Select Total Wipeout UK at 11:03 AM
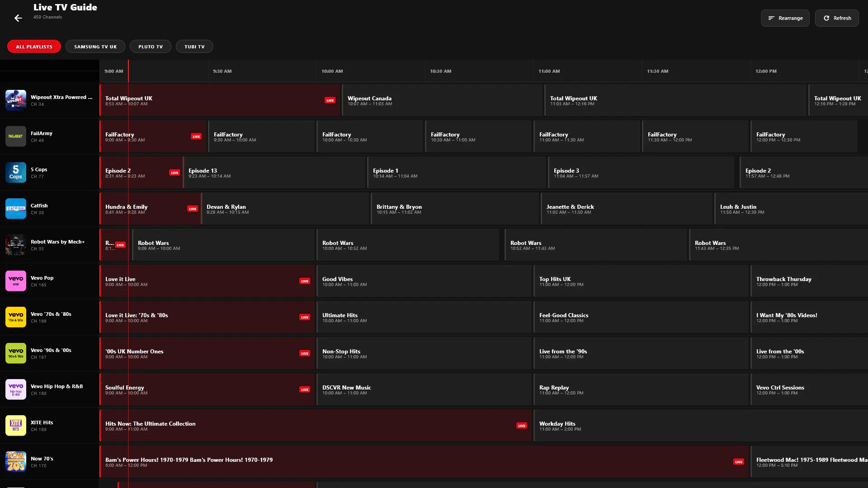 pyautogui.click(x=675, y=100)
